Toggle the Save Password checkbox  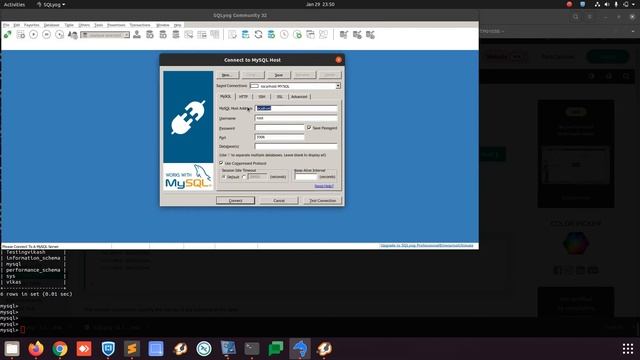tap(309, 128)
